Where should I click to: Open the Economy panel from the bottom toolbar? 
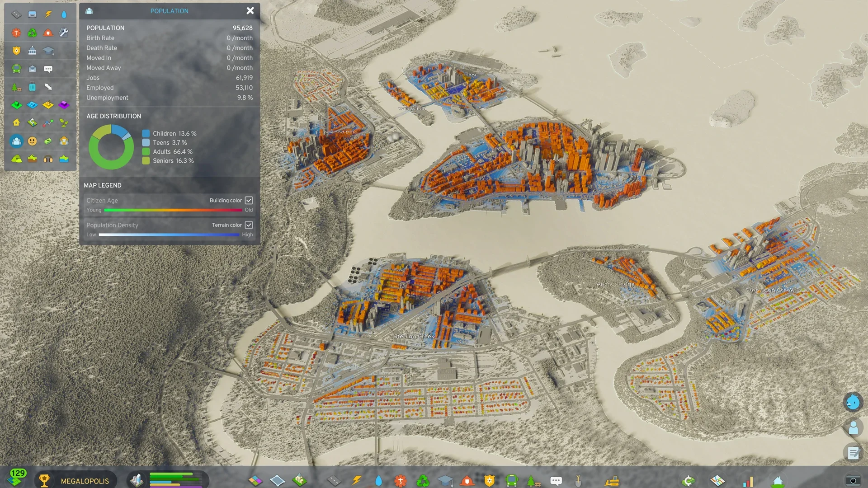point(688,480)
